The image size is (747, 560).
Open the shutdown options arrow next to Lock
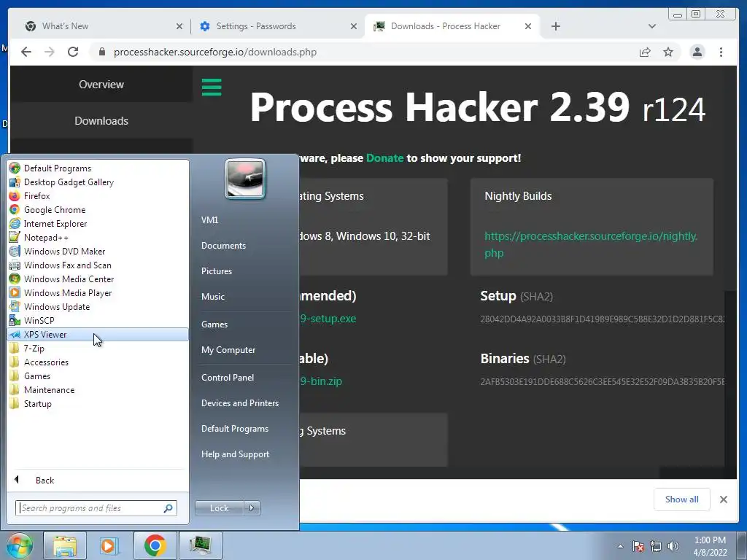252,508
